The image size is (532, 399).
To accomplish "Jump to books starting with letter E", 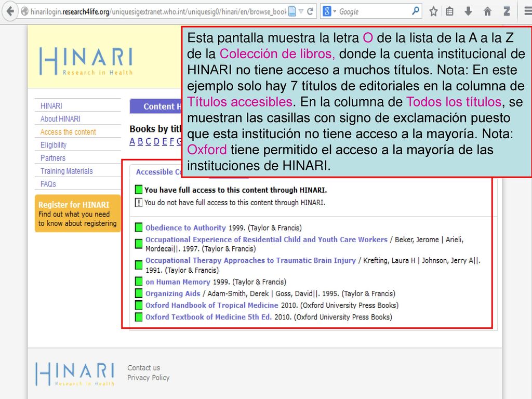I will click(x=165, y=141).
